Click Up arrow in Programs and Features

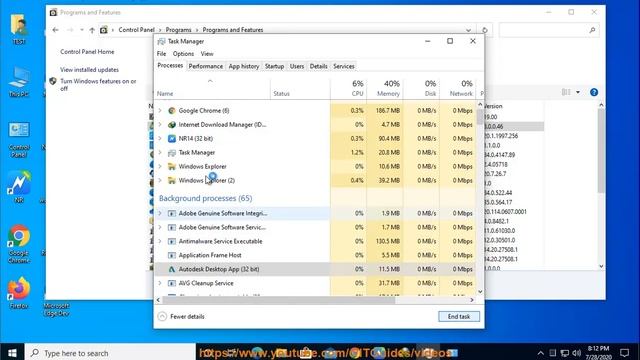[x=92, y=30]
